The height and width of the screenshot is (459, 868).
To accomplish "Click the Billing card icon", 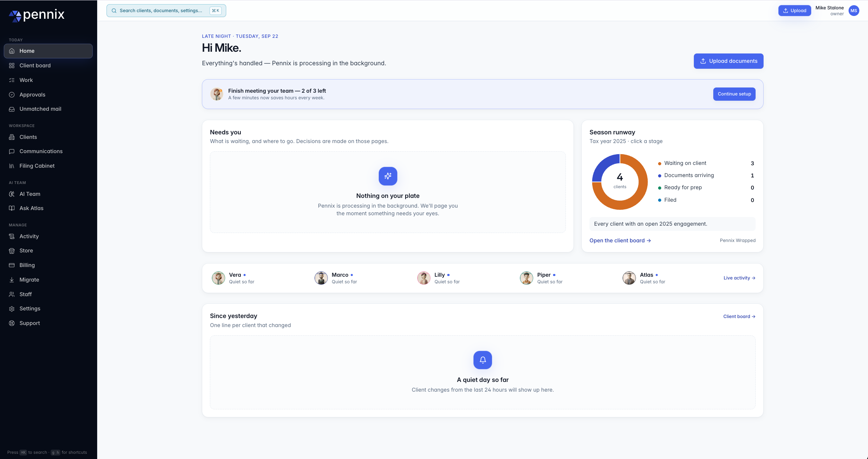I will (12, 265).
